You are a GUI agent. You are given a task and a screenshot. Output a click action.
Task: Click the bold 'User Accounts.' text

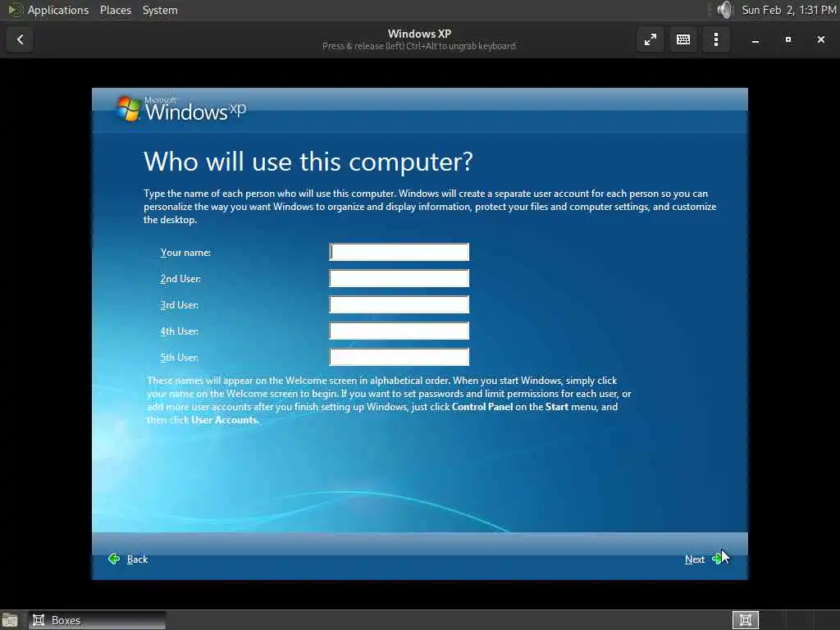pyautogui.click(x=225, y=420)
